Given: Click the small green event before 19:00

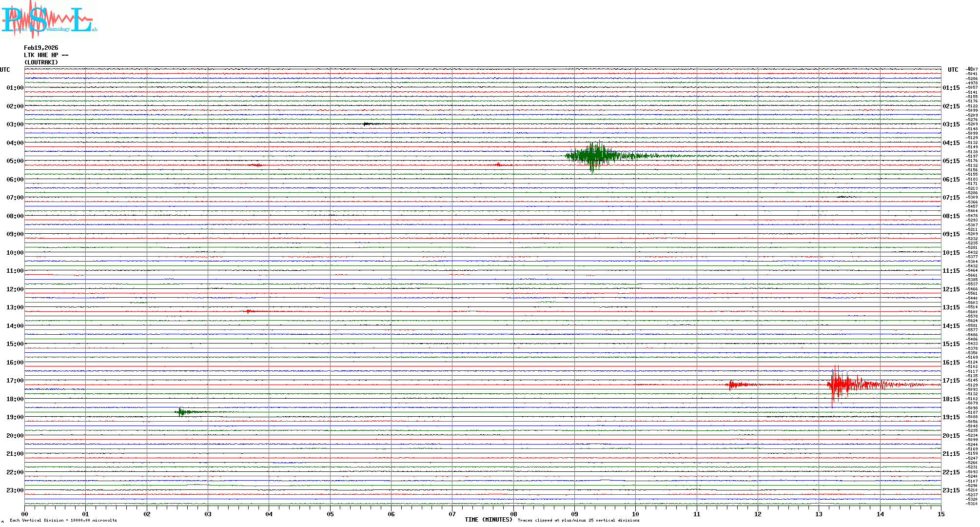Looking at the screenshot, I should pyautogui.click(x=182, y=412).
